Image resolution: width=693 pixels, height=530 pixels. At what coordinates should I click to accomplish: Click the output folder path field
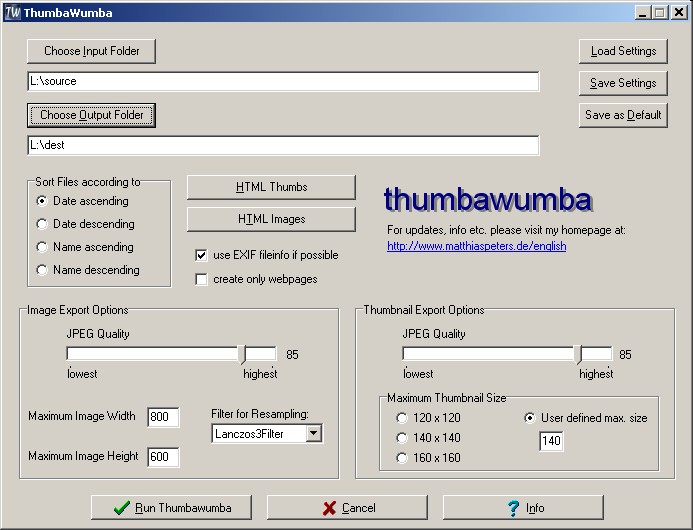click(283, 145)
